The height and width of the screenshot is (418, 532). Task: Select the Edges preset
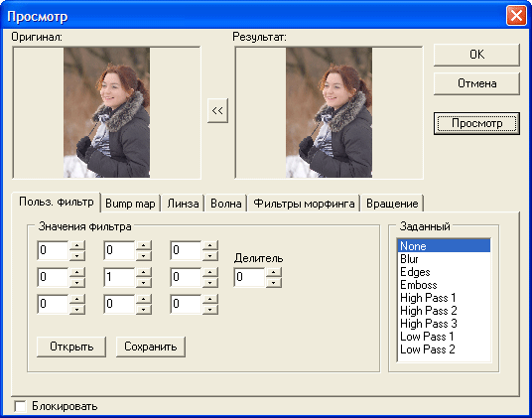[444, 272]
